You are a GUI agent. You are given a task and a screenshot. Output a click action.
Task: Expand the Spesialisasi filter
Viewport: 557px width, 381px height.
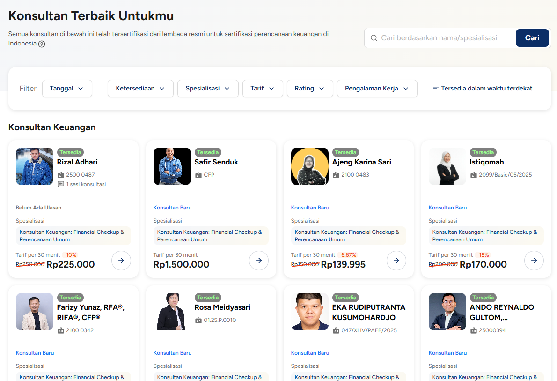click(x=208, y=88)
